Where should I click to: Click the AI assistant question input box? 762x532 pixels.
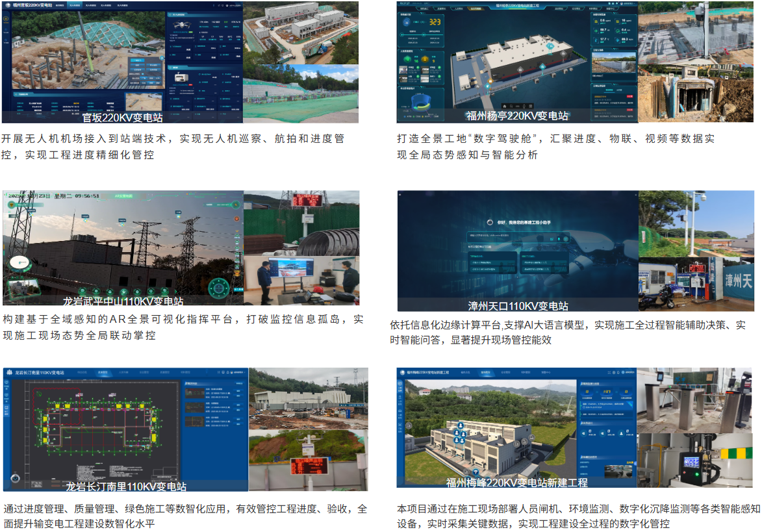518,238
